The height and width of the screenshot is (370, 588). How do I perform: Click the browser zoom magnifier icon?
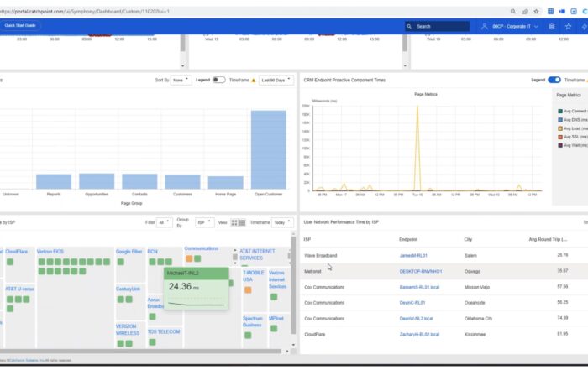tap(512, 12)
